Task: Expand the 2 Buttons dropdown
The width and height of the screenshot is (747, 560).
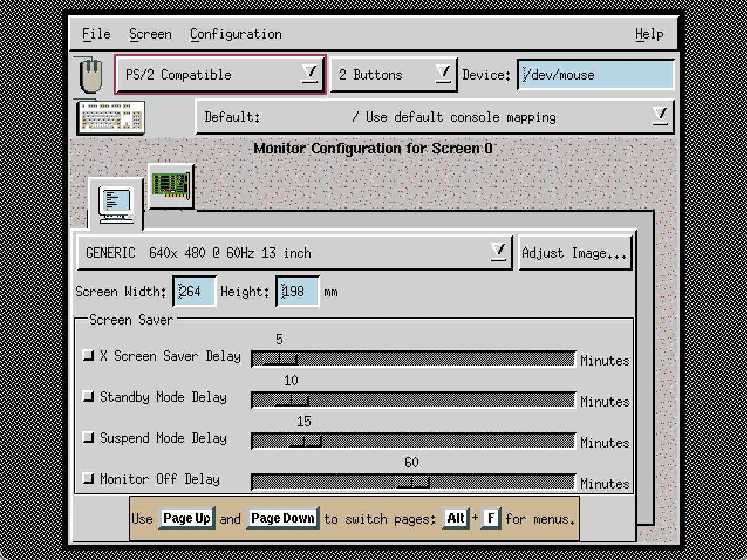Action: [x=394, y=74]
